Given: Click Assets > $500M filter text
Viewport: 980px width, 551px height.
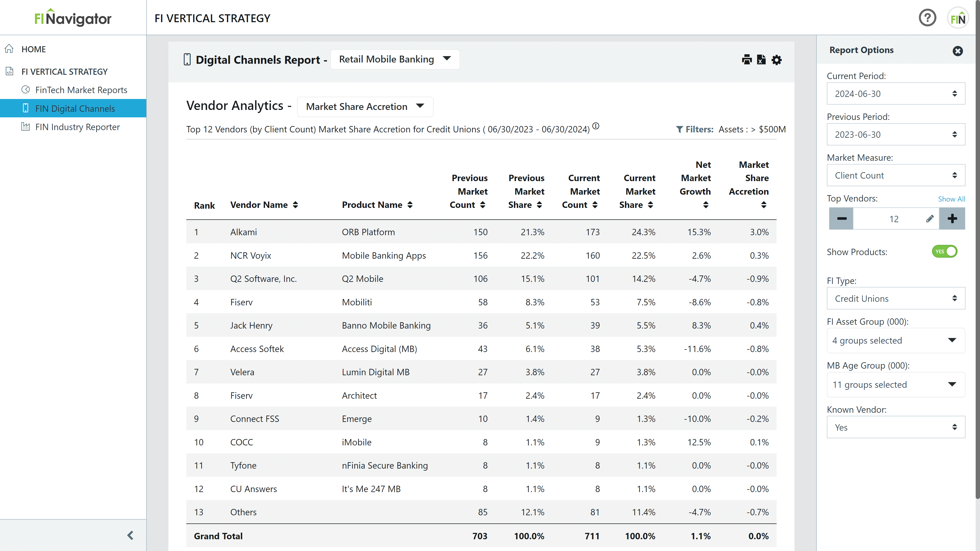Looking at the screenshot, I should (752, 129).
